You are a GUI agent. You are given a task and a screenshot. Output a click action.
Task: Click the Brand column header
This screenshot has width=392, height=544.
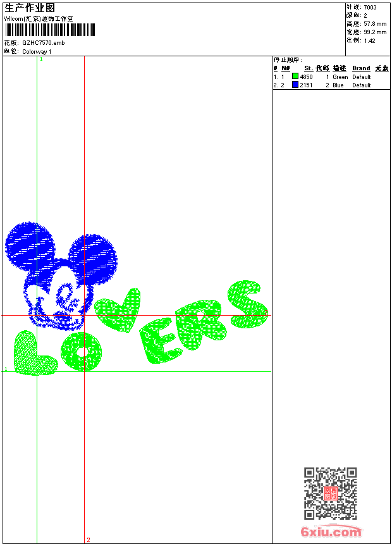(361, 68)
